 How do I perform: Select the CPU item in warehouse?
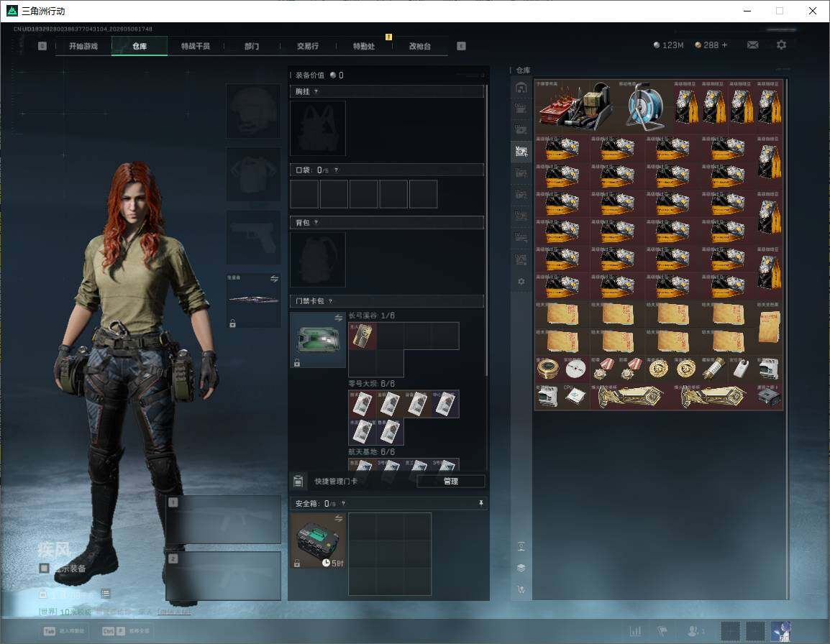[x=575, y=396]
